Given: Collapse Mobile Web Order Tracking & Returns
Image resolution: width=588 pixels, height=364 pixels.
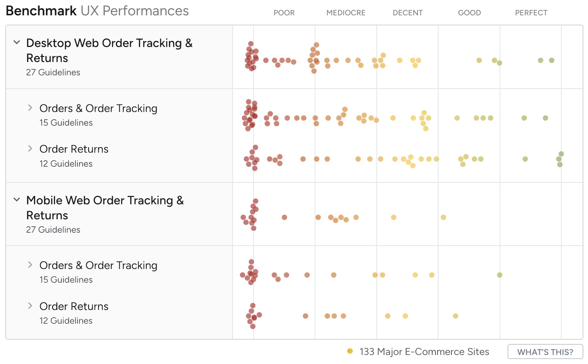Looking at the screenshot, I should [x=16, y=200].
